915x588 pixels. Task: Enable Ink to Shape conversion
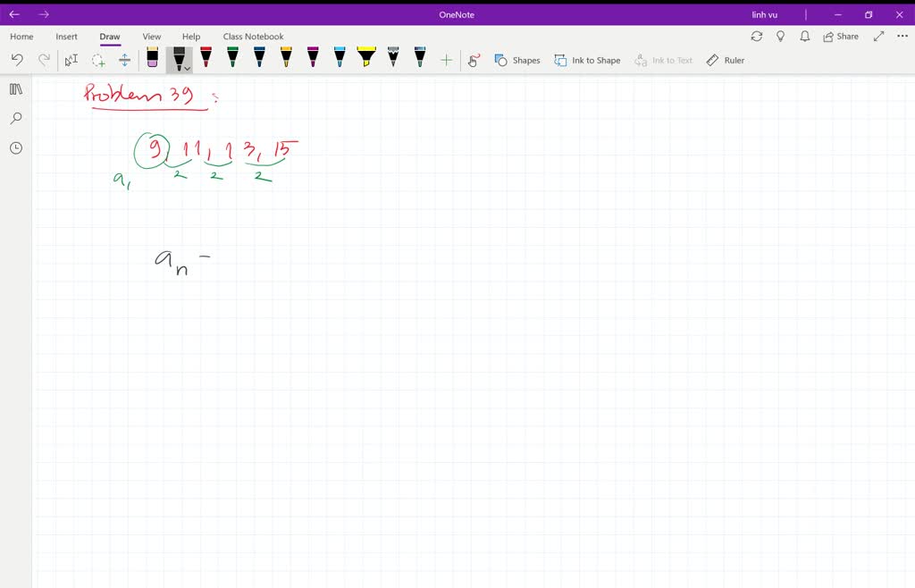point(588,60)
